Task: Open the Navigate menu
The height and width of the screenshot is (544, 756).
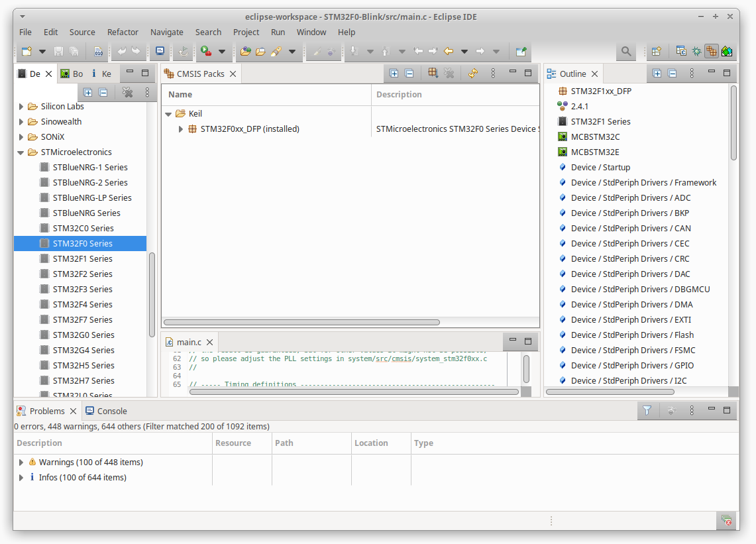Action: coord(167,32)
